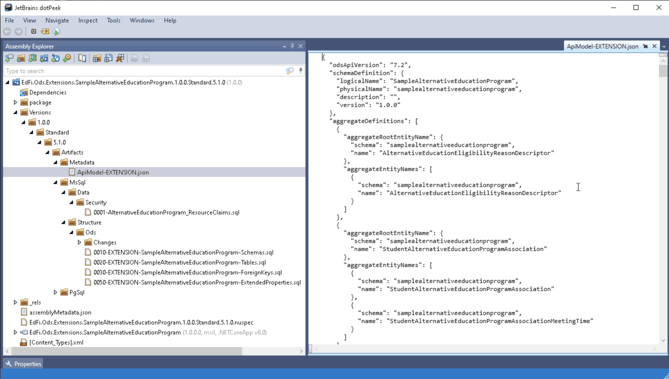Expand the Changes folder
Image resolution: width=669 pixels, height=379 pixels.
[79, 242]
